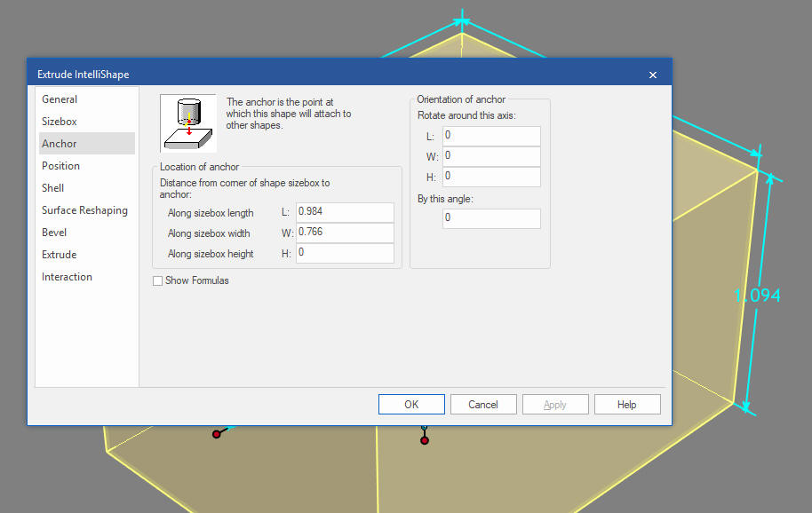Open Help for this dialog
This screenshot has width=812, height=513.
627,405
